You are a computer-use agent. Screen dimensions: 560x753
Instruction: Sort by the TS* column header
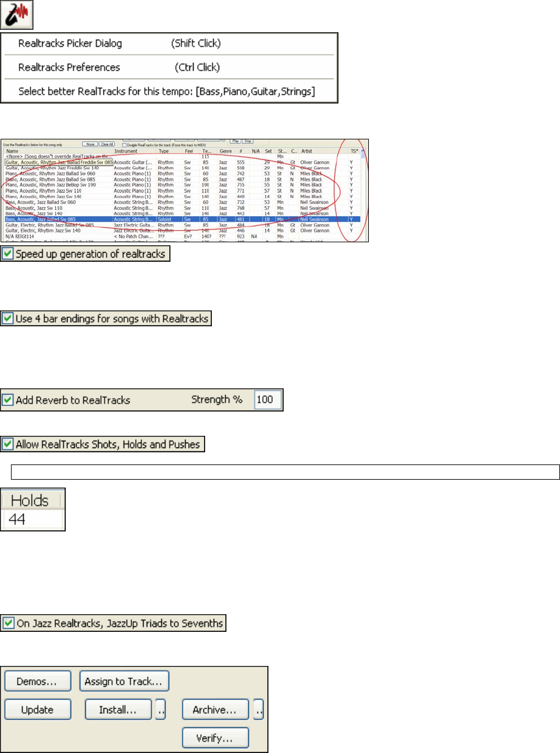[354, 151]
